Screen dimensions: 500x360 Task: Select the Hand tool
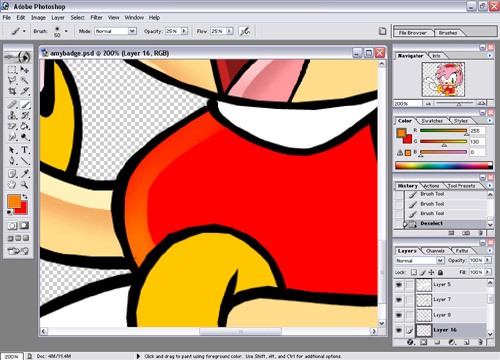tap(12, 184)
